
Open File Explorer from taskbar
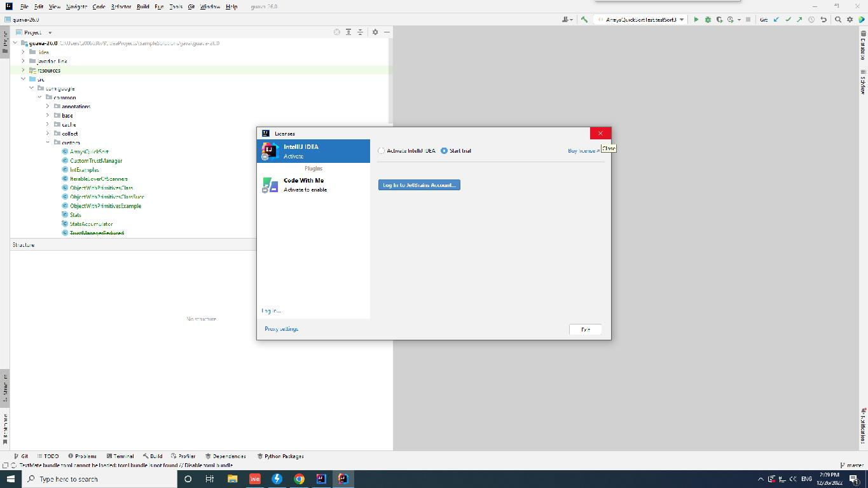click(x=232, y=479)
